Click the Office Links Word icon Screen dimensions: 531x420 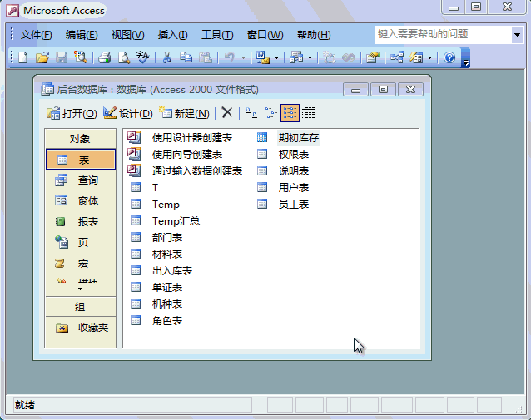click(x=263, y=57)
